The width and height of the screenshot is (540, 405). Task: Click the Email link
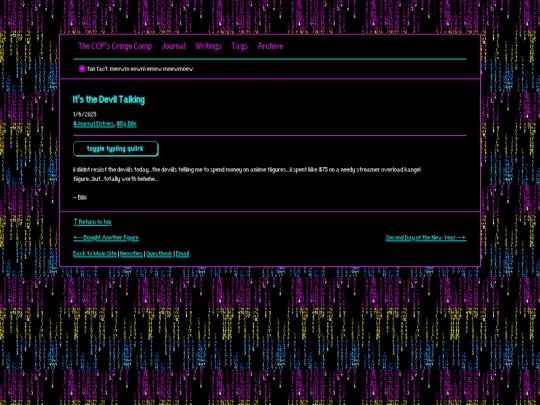tap(183, 254)
